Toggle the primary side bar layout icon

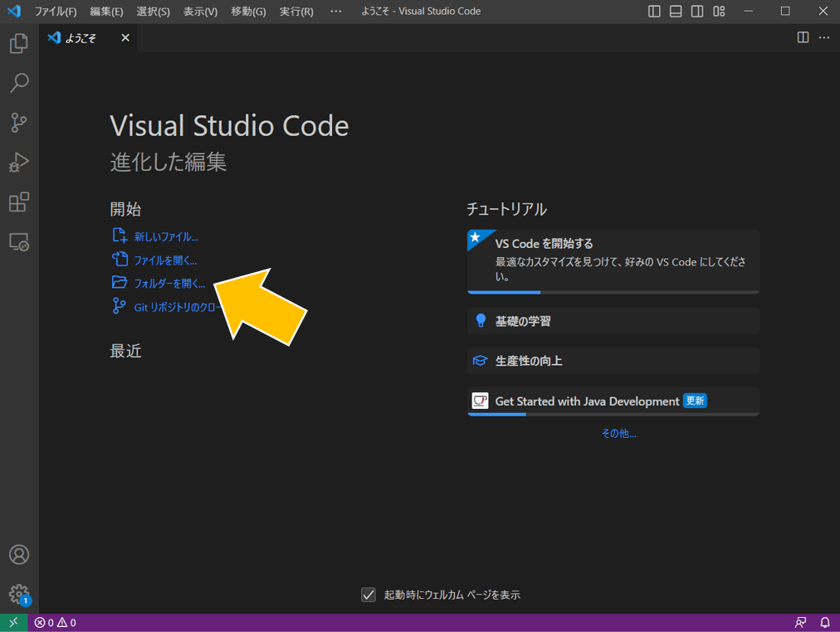click(654, 12)
